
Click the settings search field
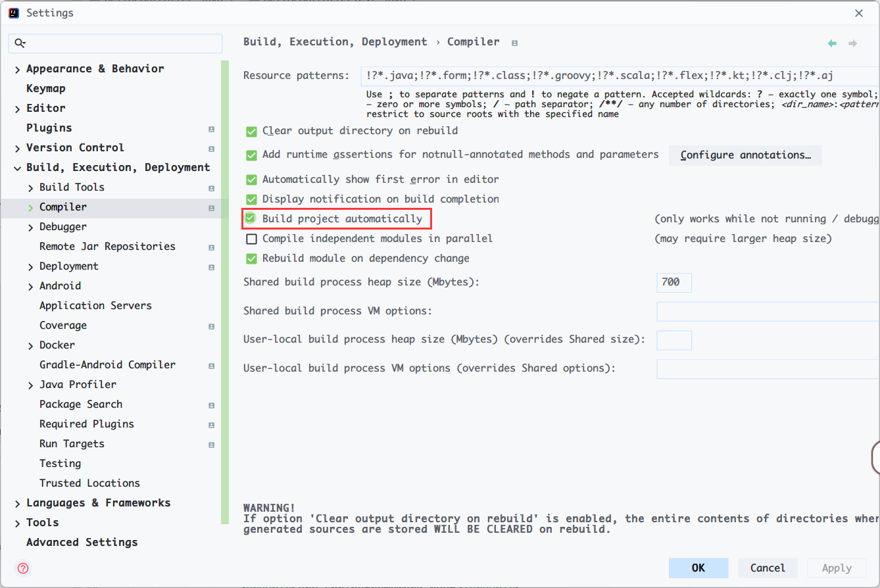[x=115, y=43]
